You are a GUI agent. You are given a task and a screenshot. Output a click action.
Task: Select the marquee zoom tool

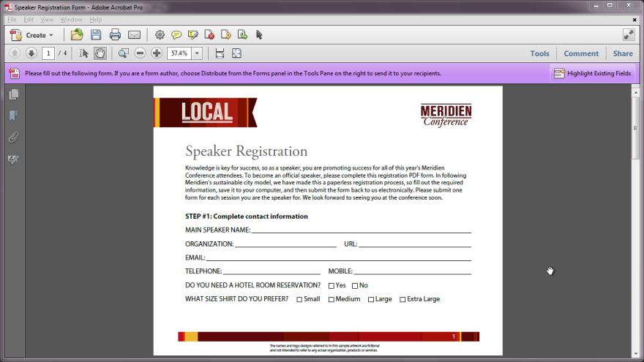pyautogui.click(x=123, y=53)
